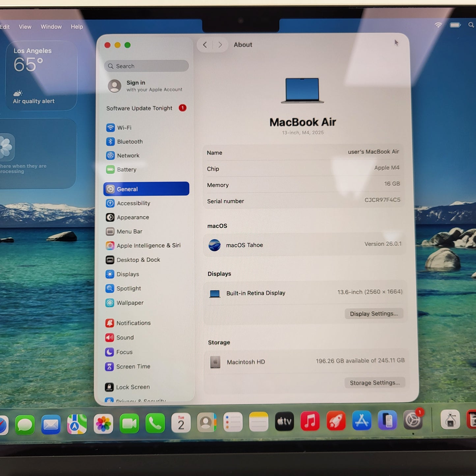Open the Window menu

(51, 27)
